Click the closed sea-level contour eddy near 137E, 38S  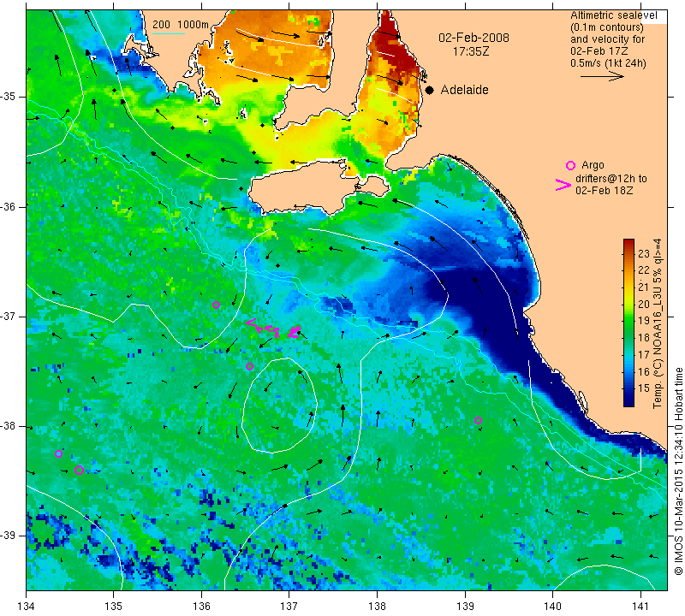pyautogui.click(x=279, y=406)
